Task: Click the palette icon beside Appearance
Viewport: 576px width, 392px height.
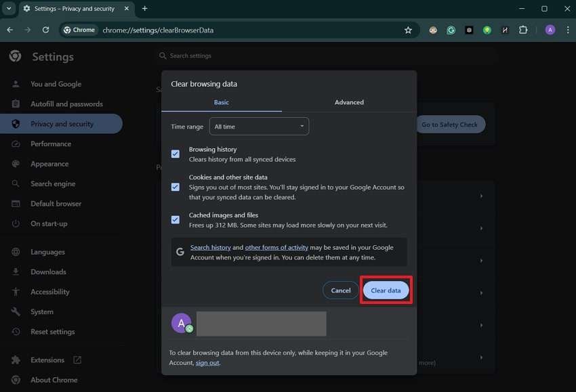Action: pyautogui.click(x=16, y=164)
